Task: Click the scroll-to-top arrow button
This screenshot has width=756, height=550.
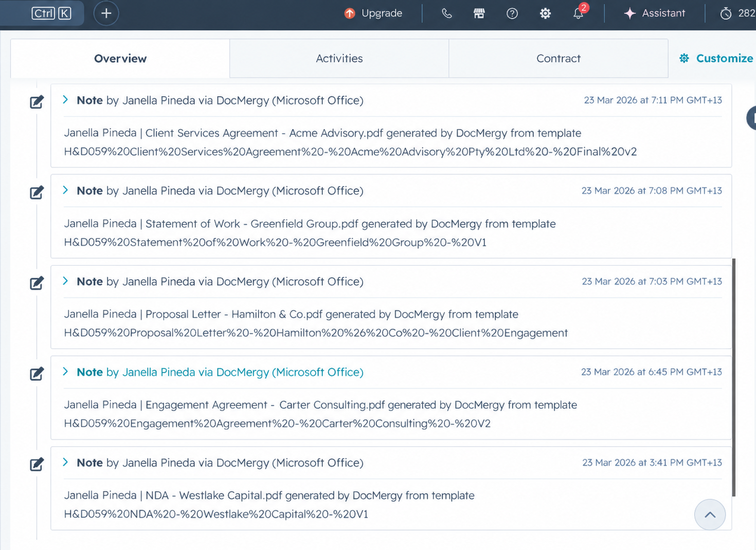Action: (710, 515)
